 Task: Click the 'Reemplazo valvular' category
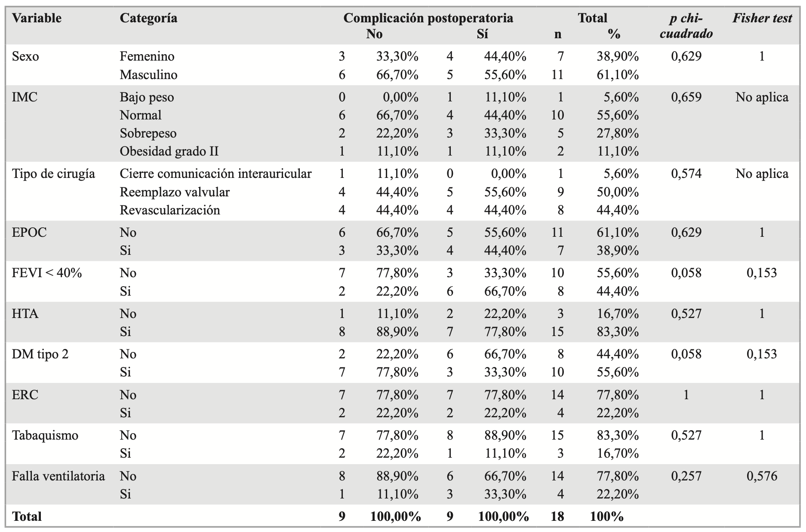coord(175,192)
